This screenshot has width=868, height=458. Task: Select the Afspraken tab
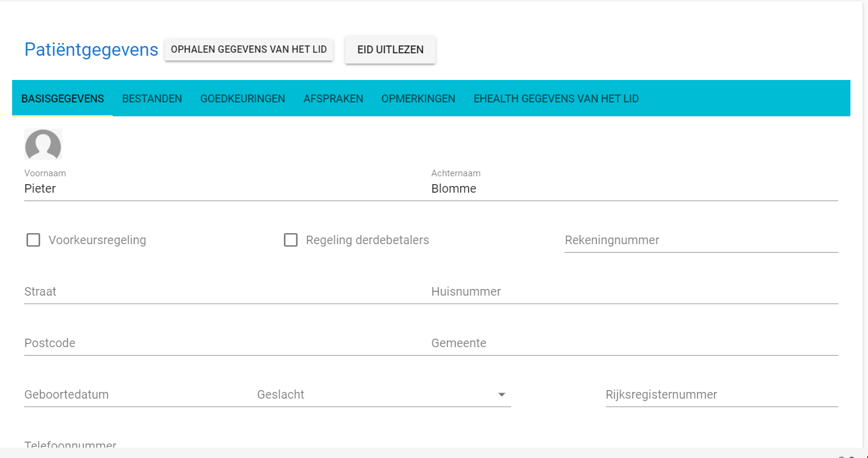(x=333, y=99)
